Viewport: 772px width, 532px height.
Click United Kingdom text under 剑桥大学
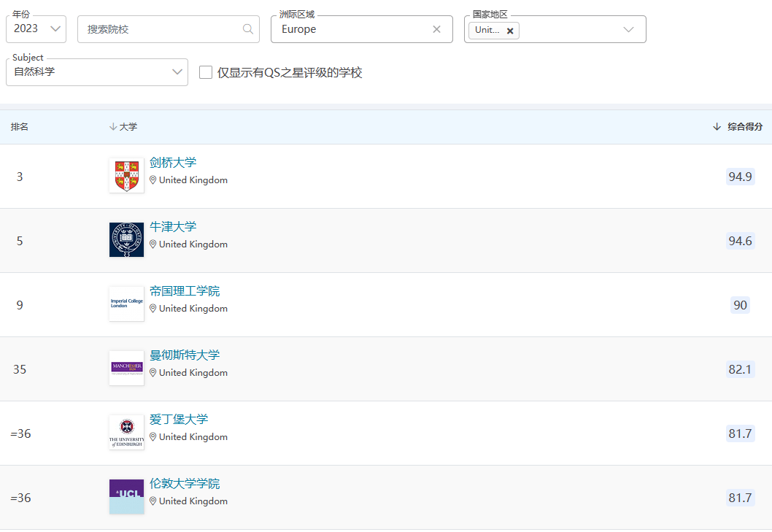point(193,180)
